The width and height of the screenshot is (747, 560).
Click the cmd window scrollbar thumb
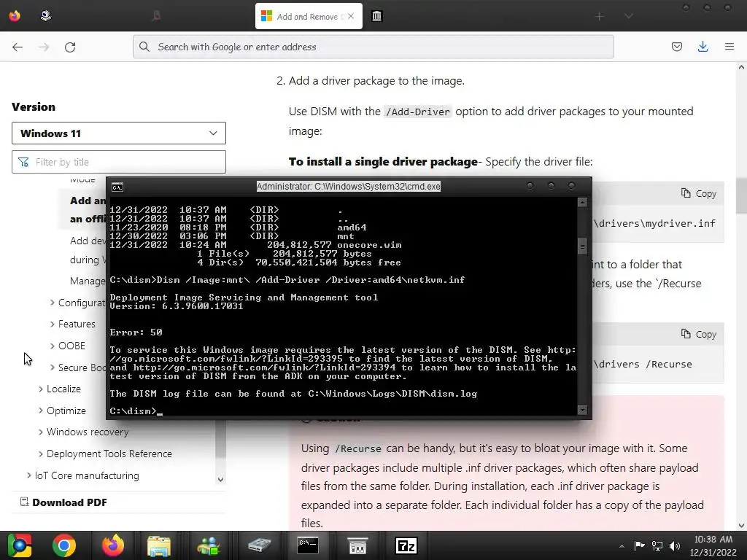pos(582,246)
